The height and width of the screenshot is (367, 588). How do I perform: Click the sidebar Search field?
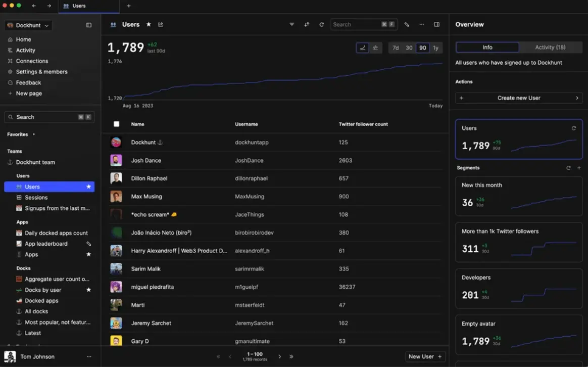point(49,117)
